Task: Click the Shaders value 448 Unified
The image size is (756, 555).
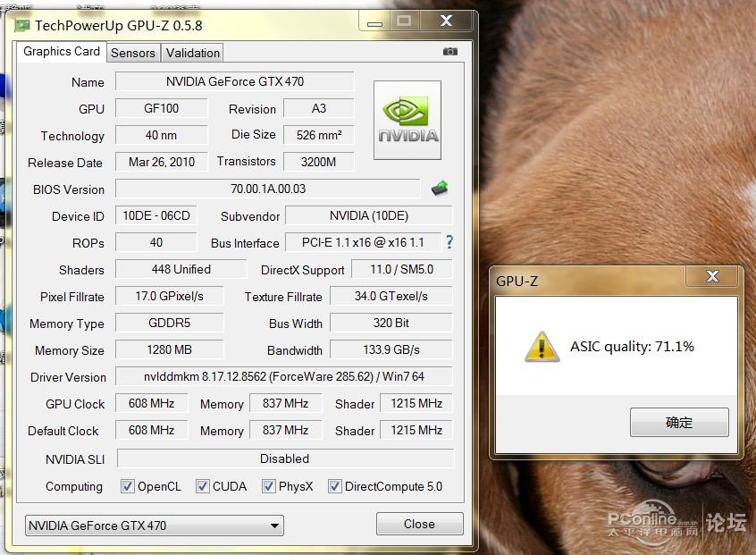Action: click(x=181, y=269)
